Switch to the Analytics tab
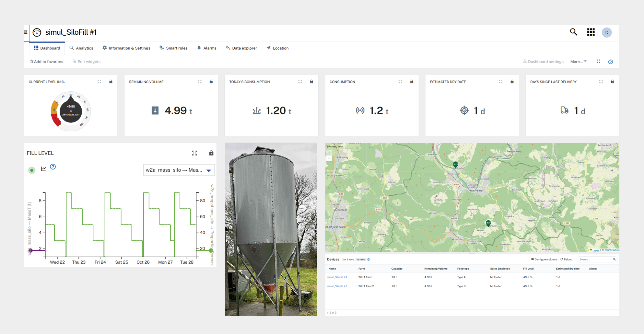The width and height of the screenshot is (644, 334). pos(81,48)
